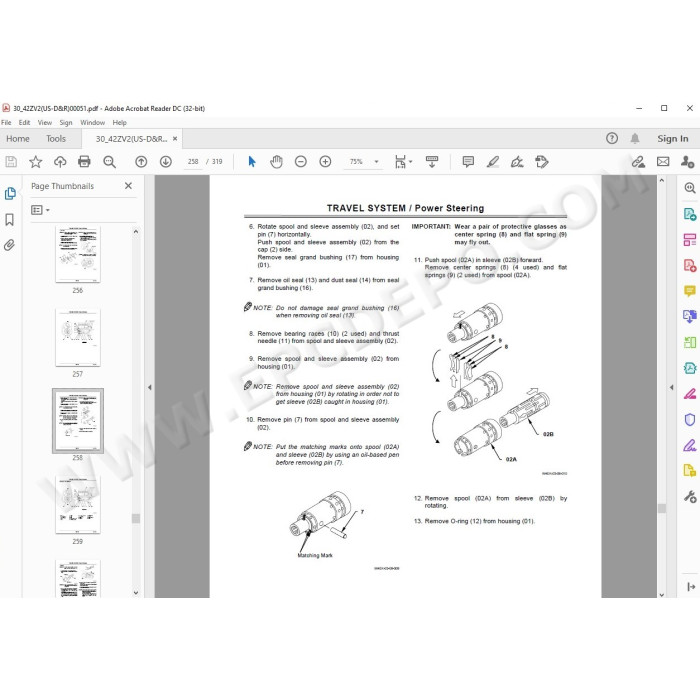The width and height of the screenshot is (700, 700).
Task: Select the arrow Selection tool
Action: 252,162
